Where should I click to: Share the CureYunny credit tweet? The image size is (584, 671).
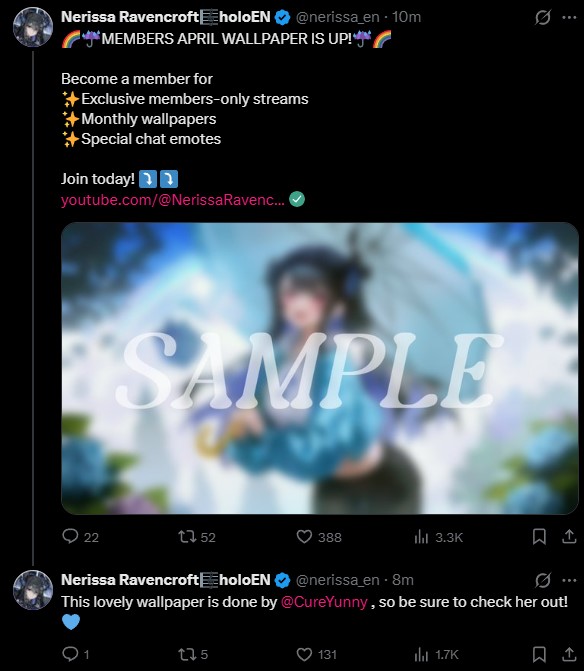pyautogui.click(x=569, y=654)
